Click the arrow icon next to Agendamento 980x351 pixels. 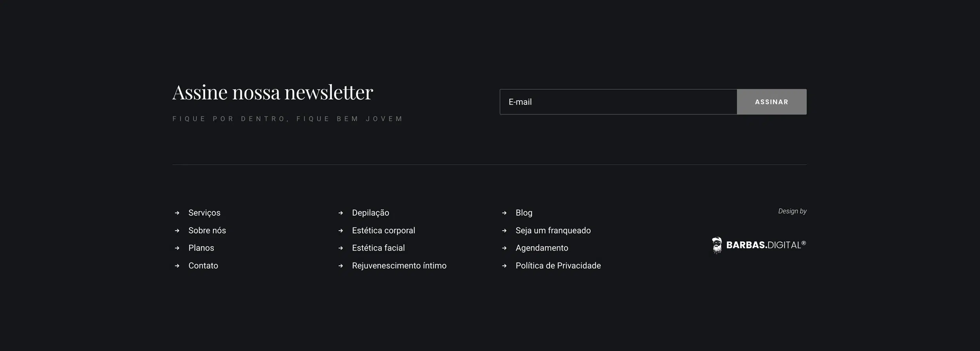point(504,248)
